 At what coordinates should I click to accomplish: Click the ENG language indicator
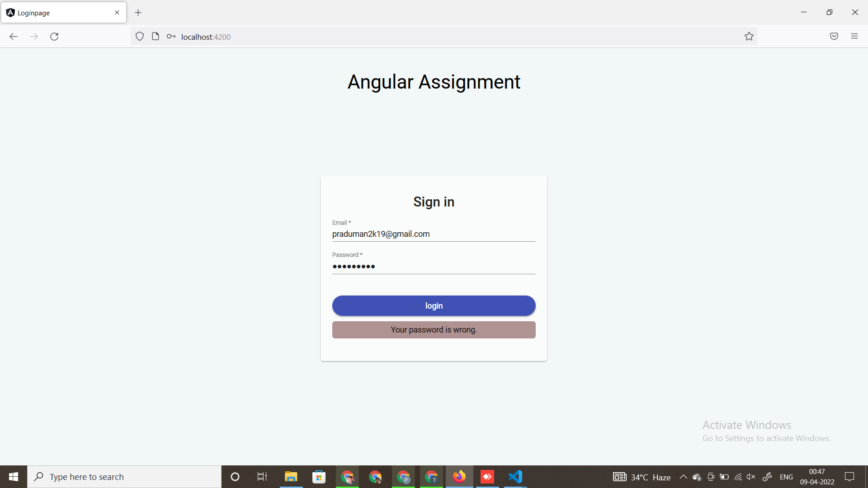pos(786,477)
